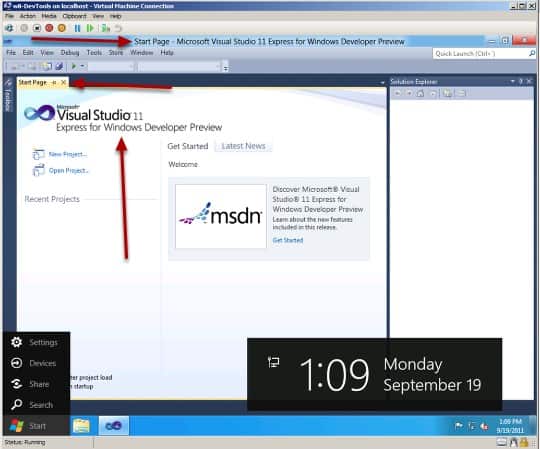Open the Solution Explorer window position dropdown
540x449 pixels.
click(512, 81)
